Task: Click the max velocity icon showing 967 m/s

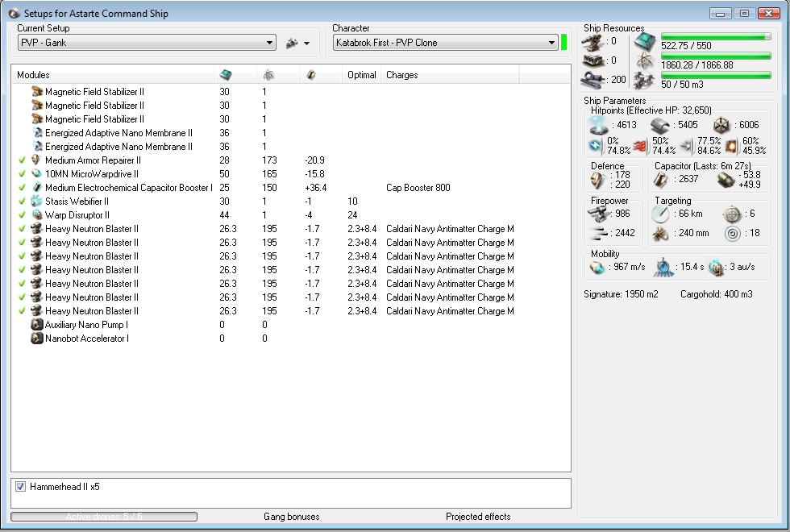Action: pos(598,267)
